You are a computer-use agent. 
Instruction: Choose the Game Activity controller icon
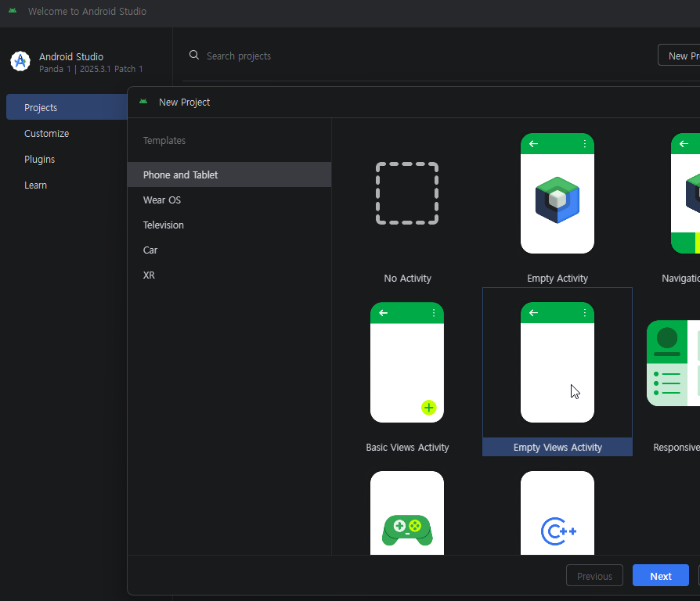(406, 528)
